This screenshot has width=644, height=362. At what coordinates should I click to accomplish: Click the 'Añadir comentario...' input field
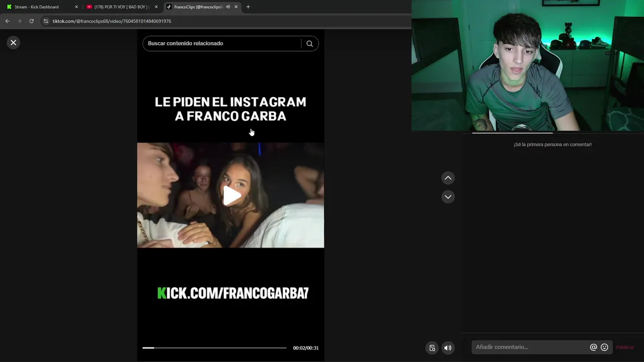click(530, 347)
